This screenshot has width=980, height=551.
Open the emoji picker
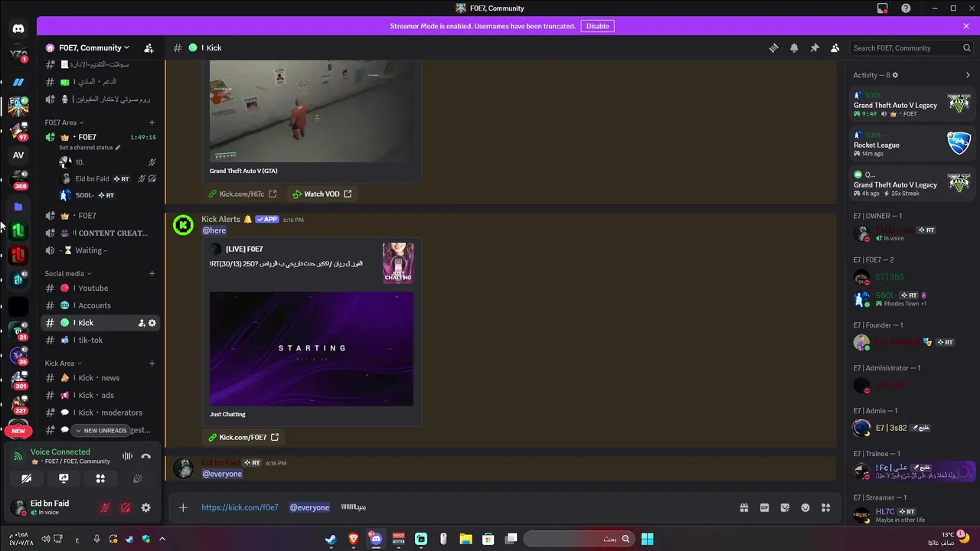[x=805, y=507]
